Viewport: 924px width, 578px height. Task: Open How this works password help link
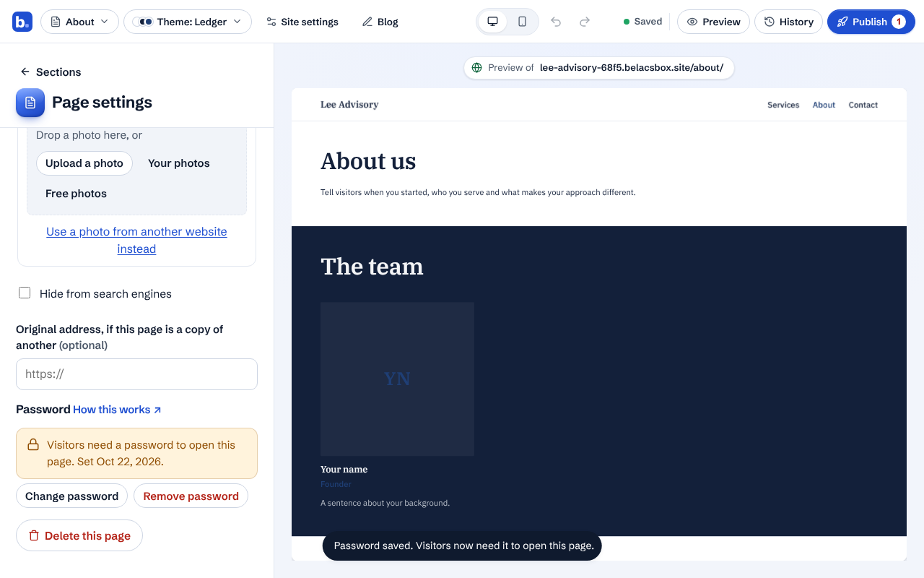coord(117,410)
